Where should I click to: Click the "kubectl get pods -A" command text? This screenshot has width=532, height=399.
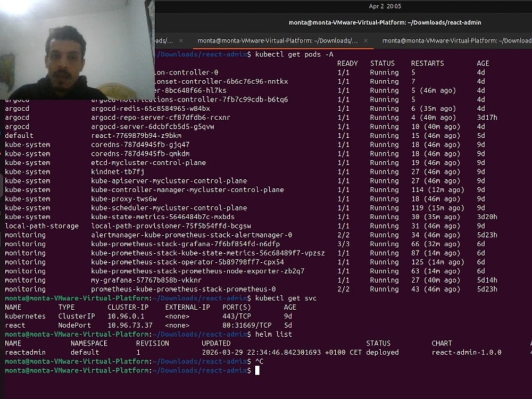click(x=294, y=54)
